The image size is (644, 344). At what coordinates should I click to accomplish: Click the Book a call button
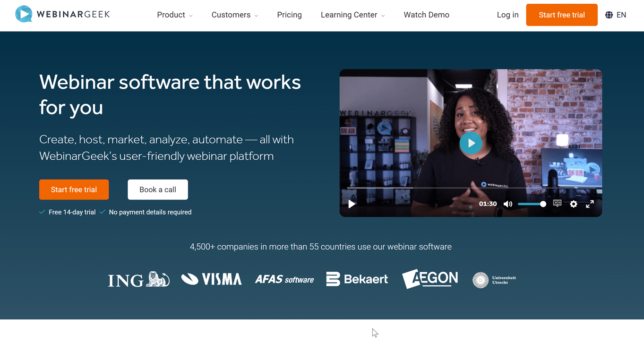click(x=158, y=189)
